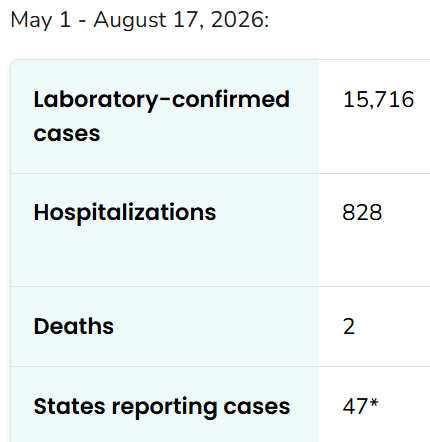Click the '17,' day number in heading
This screenshot has width=430, height=442.
tap(188, 21)
